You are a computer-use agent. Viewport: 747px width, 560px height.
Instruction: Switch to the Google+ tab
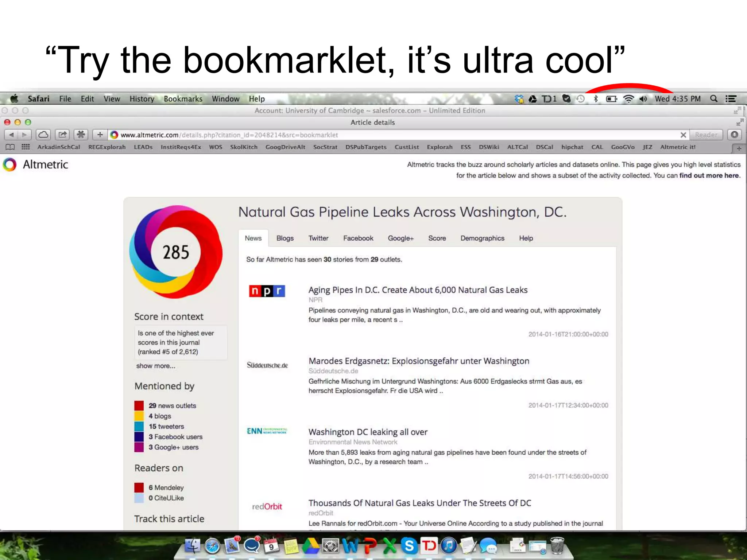(x=400, y=238)
